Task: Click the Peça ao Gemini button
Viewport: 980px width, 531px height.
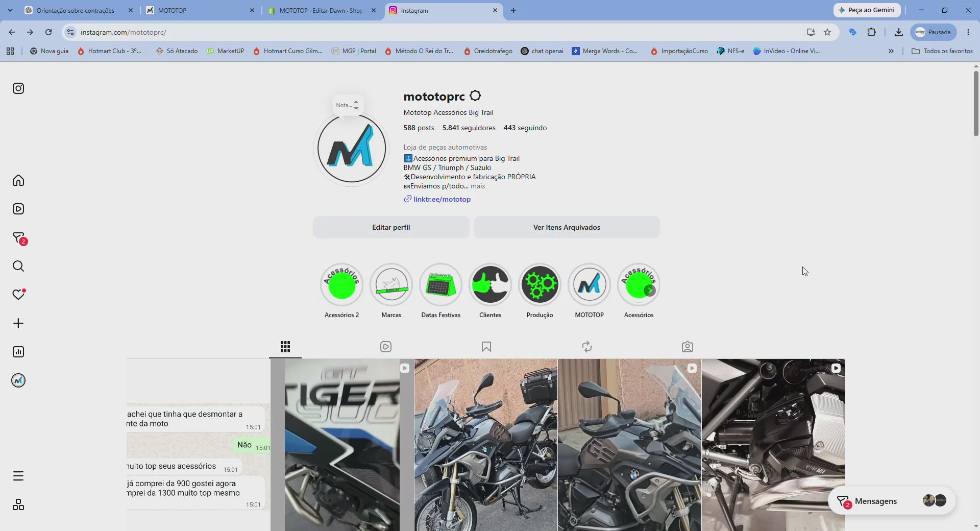Action: coord(867,10)
